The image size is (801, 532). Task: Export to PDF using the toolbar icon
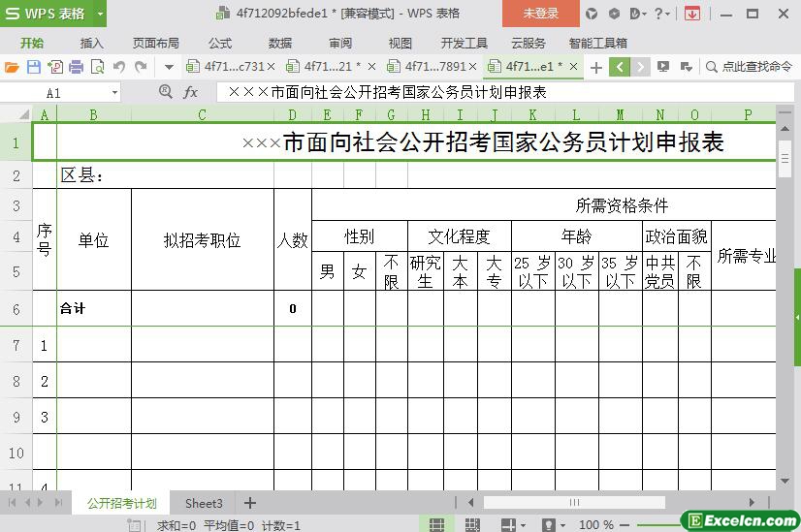click(x=55, y=67)
